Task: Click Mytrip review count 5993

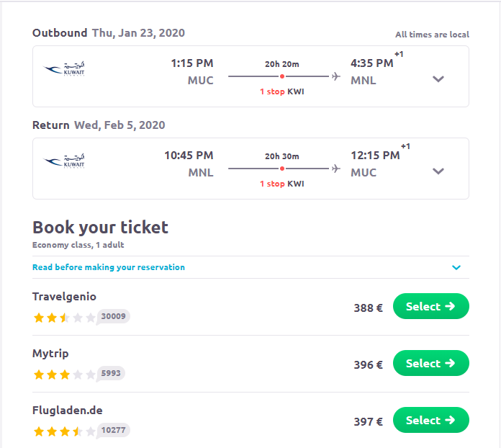Action: pos(112,373)
